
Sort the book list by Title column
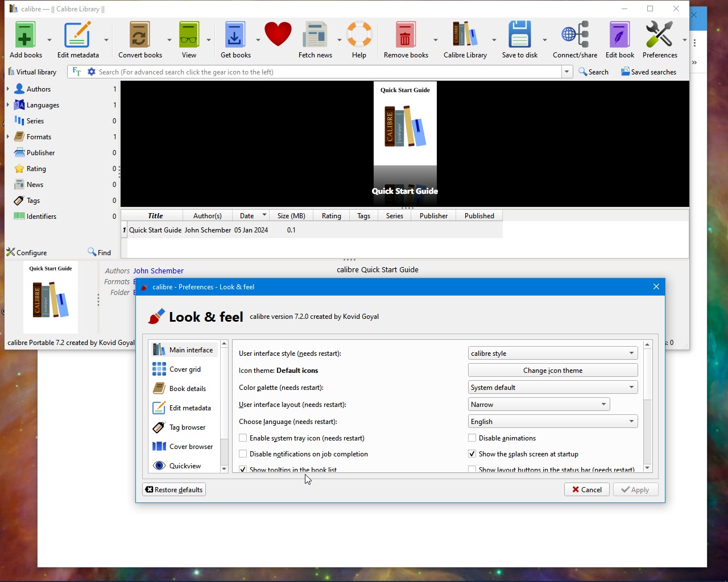pyautogui.click(x=155, y=216)
